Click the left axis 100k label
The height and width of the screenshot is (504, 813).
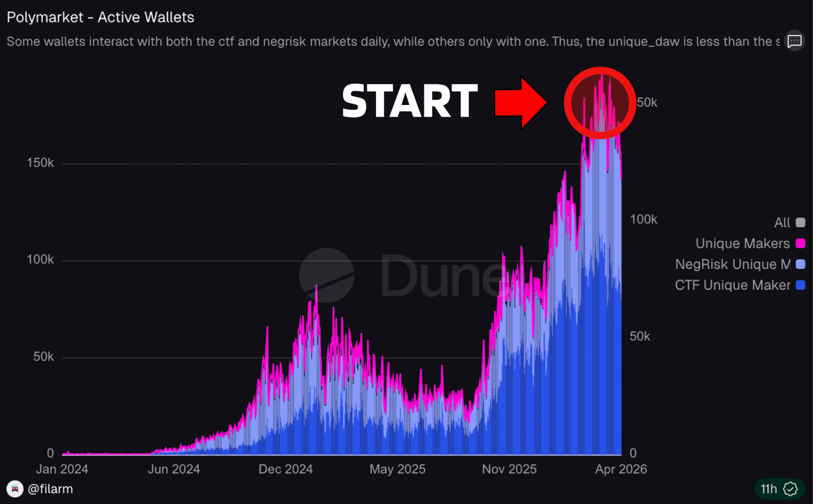click(x=41, y=261)
